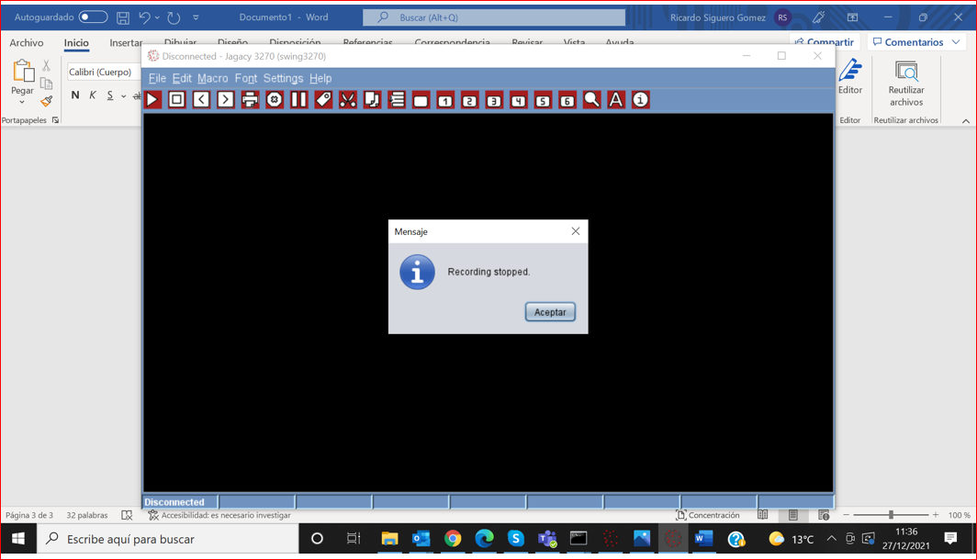The width and height of the screenshot is (977, 560).
Task: Open the Macro menu in Jagacy
Action: [x=212, y=79]
